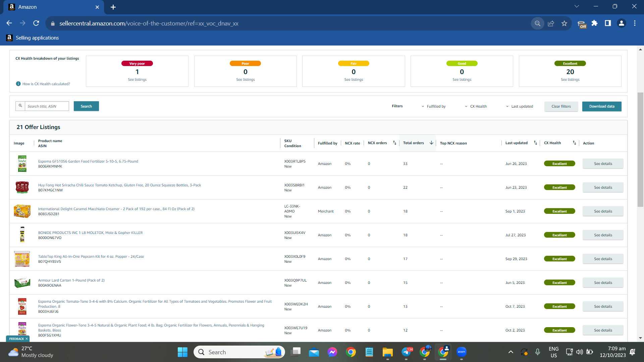Click the Espoma Garden Food Fertilizer thumbnail
This screenshot has width=644, height=362.
(22, 164)
